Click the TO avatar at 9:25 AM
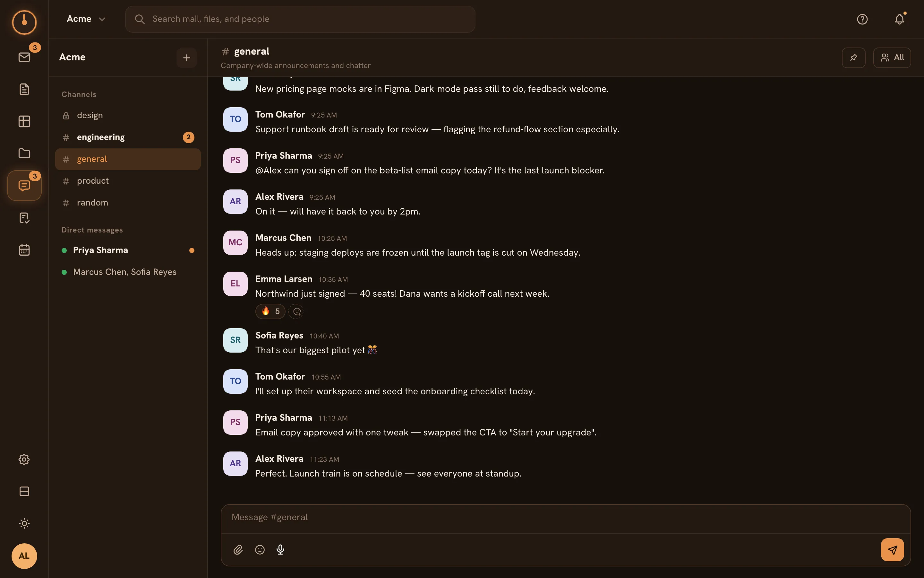Screen dimensions: 924x578 point(235,119)
